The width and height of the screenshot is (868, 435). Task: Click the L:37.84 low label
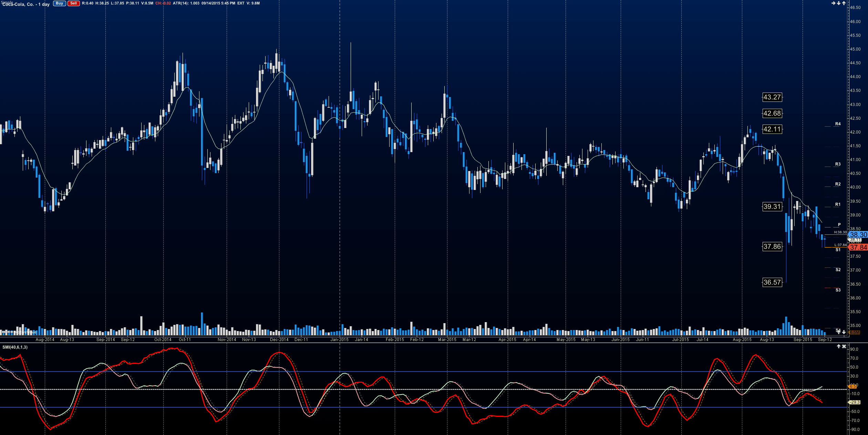click(x=840, y=245)
